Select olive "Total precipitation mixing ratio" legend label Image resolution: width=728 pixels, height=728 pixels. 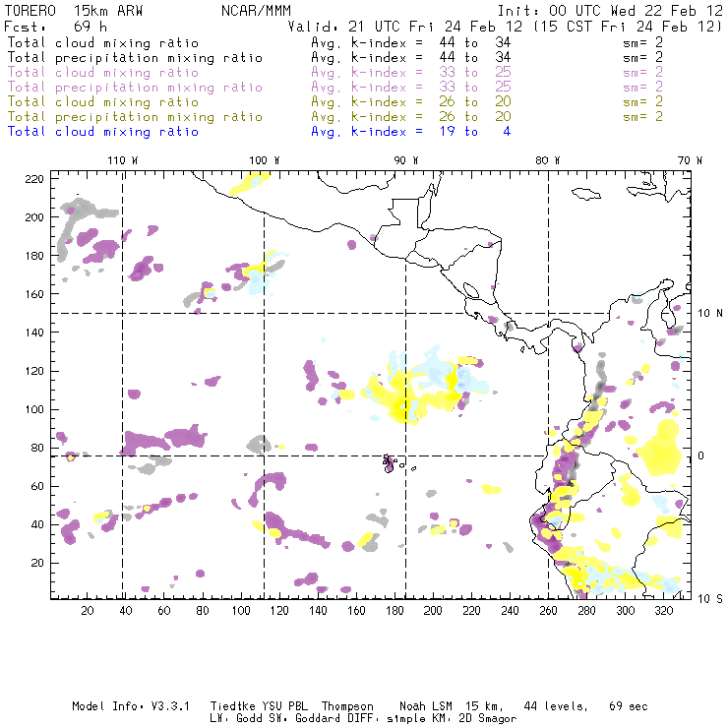[135, 116]
